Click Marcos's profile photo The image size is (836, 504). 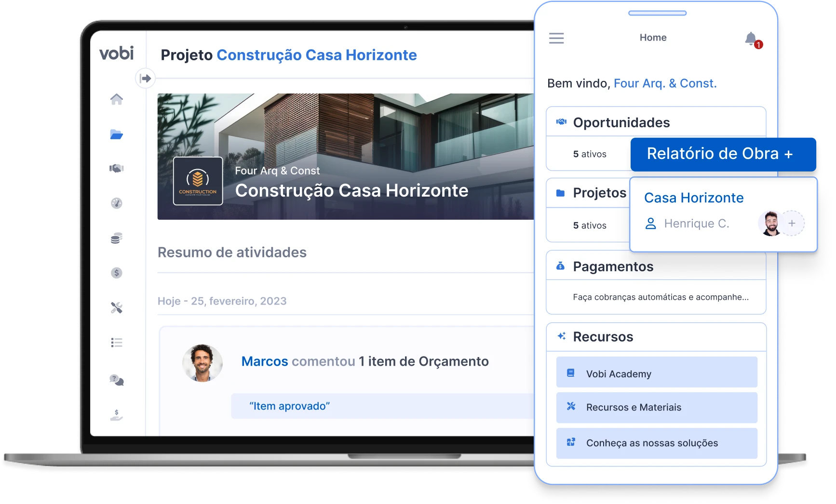click(x=202, y=363)
